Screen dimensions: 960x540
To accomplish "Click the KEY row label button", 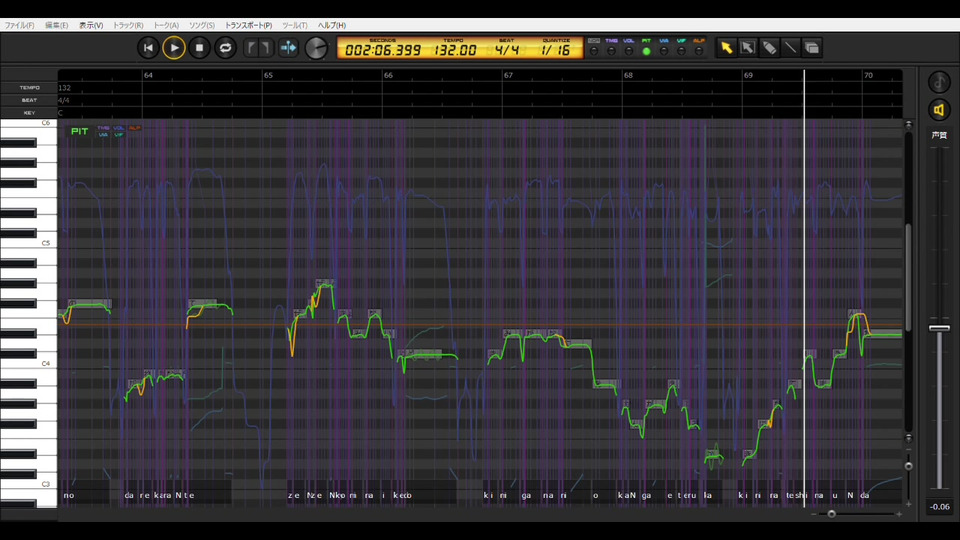I will pyautogui.click(x=29, y=113).
